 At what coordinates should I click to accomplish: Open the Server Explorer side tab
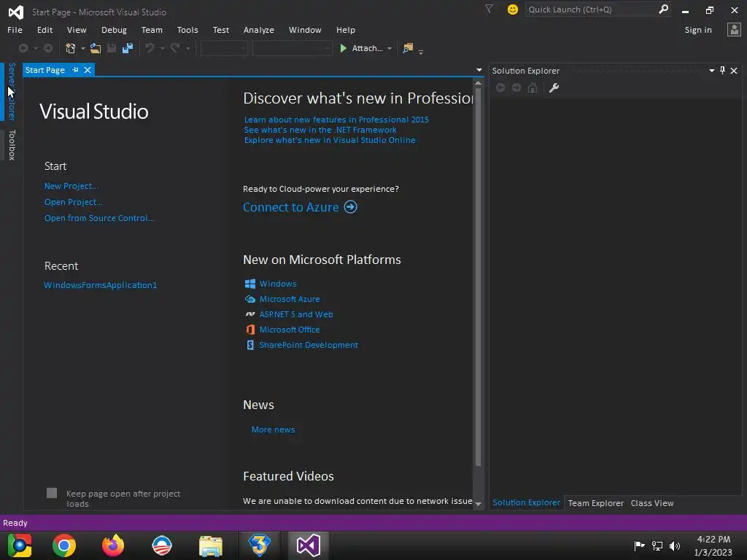pos(12,91)
